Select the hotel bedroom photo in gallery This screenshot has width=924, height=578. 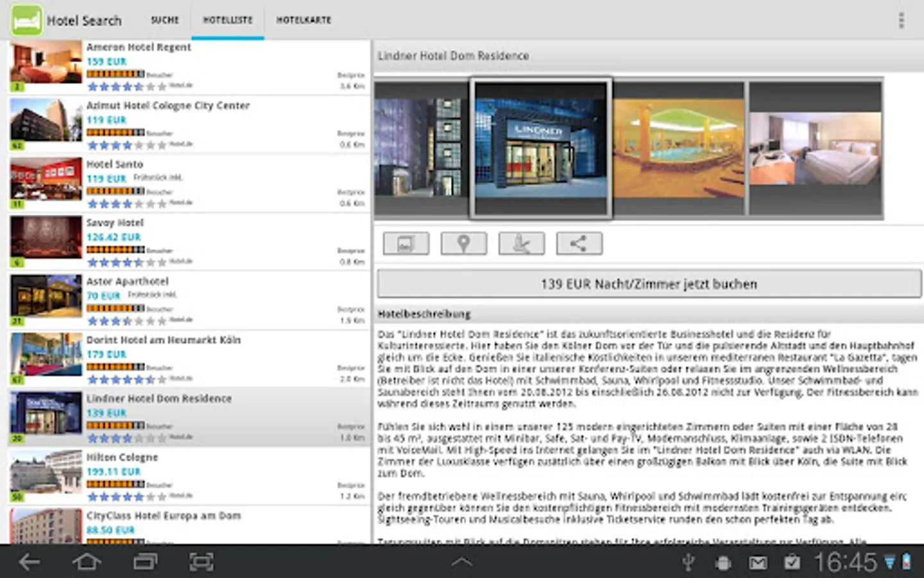click(815, 148)
